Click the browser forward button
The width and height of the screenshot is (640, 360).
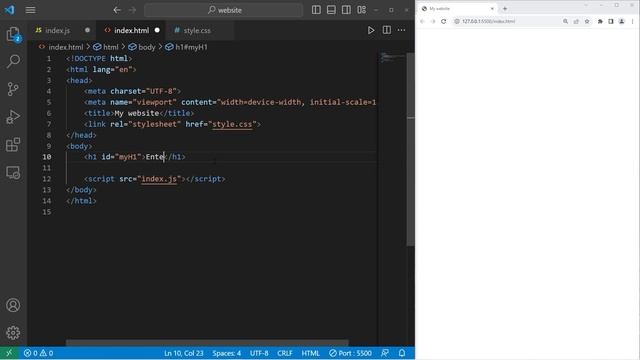click(433, 21)
